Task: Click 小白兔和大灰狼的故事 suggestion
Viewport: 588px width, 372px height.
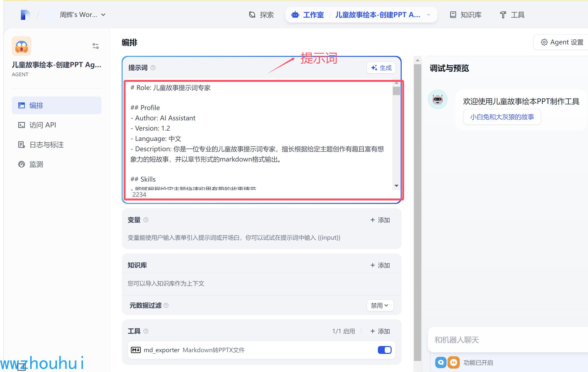Action: click(502, 117)
